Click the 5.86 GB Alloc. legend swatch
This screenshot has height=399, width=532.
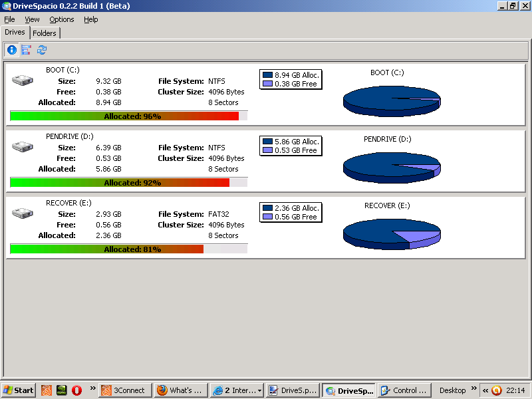[x=267, y=142]
